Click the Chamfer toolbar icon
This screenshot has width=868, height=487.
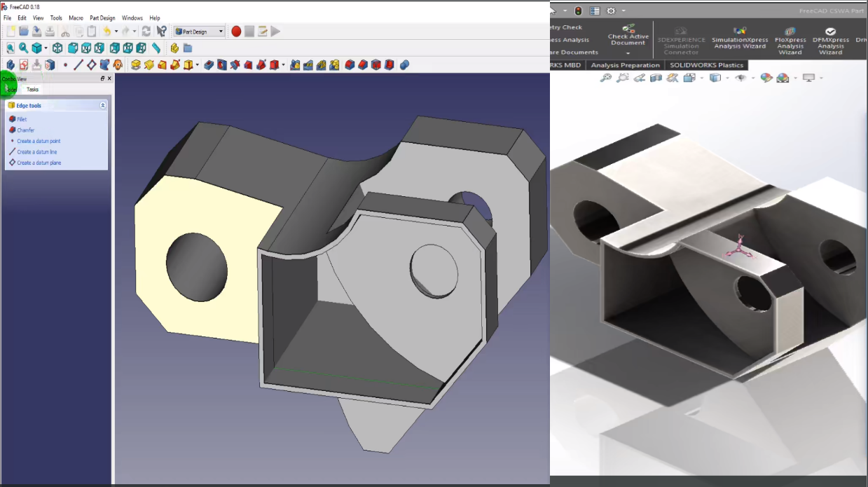pos(363,64)
